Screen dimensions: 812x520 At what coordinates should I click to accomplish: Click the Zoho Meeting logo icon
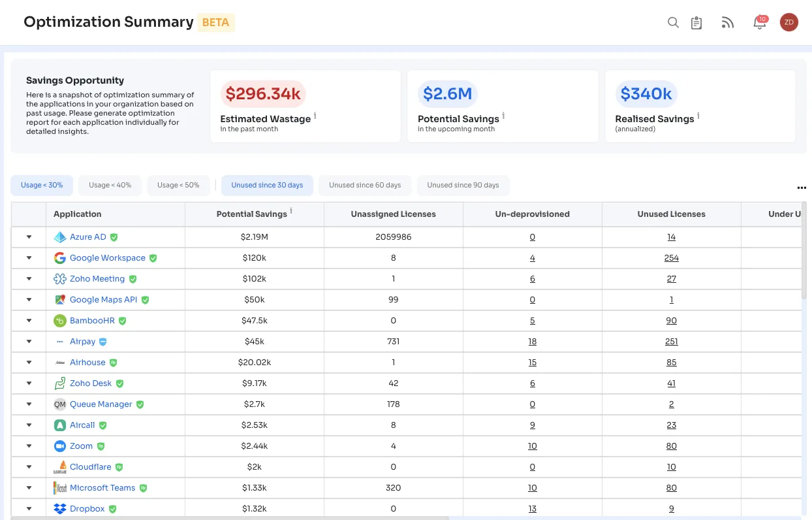point(60,279)
